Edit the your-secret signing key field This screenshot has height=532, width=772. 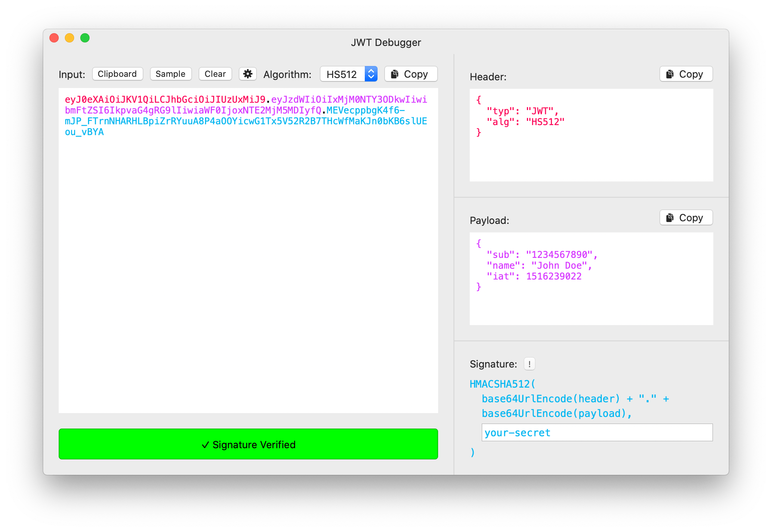click(597, 432)
